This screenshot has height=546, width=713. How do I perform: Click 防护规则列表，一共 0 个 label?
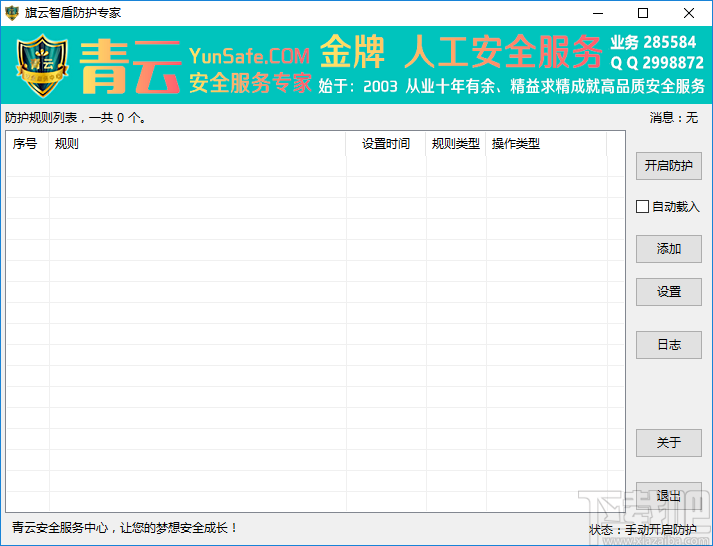(75, 118)
